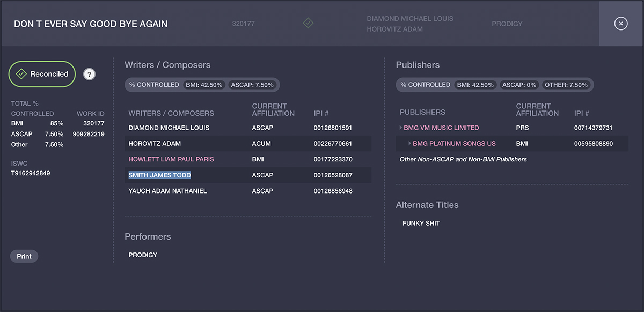Screen dimensions: 644x312
Task: Click the Reconciled status badge
Action: click(42, 74)
